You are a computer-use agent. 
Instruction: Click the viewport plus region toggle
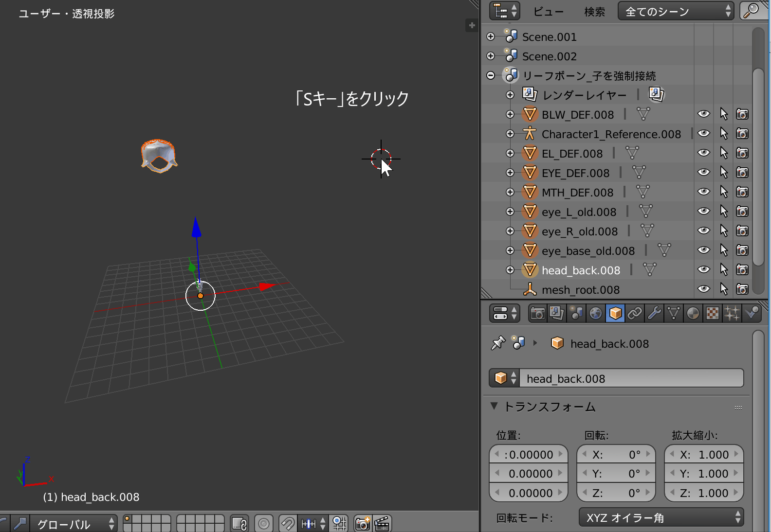coord(472,25)
